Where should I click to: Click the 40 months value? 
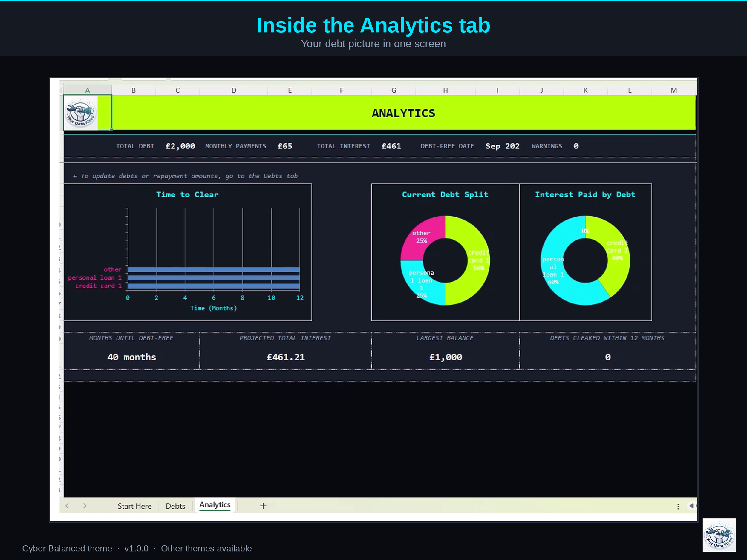click(x=132, y=357)
